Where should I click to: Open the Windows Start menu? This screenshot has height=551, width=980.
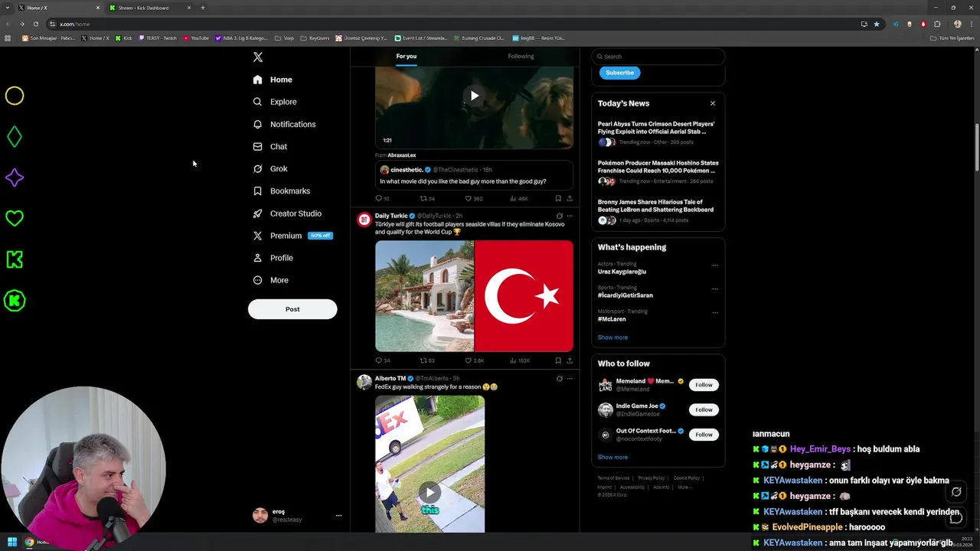click(12, 542)
